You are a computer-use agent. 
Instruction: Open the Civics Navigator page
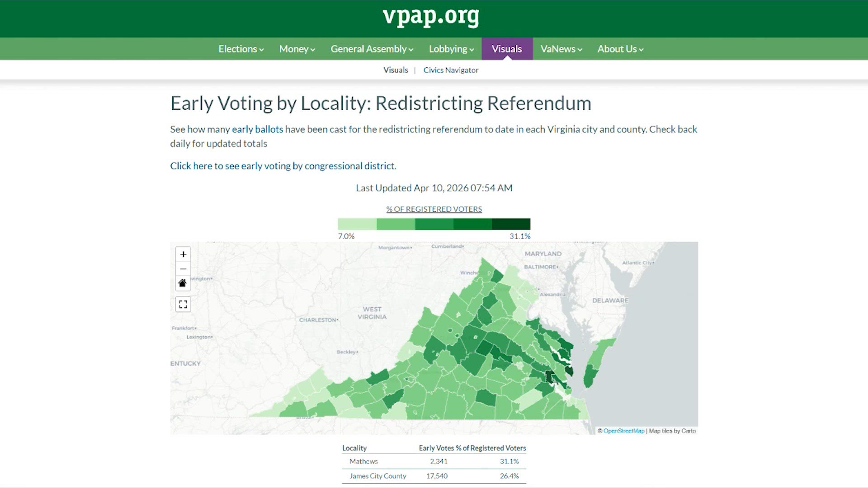pyautogui.click(x=451, y=70)
